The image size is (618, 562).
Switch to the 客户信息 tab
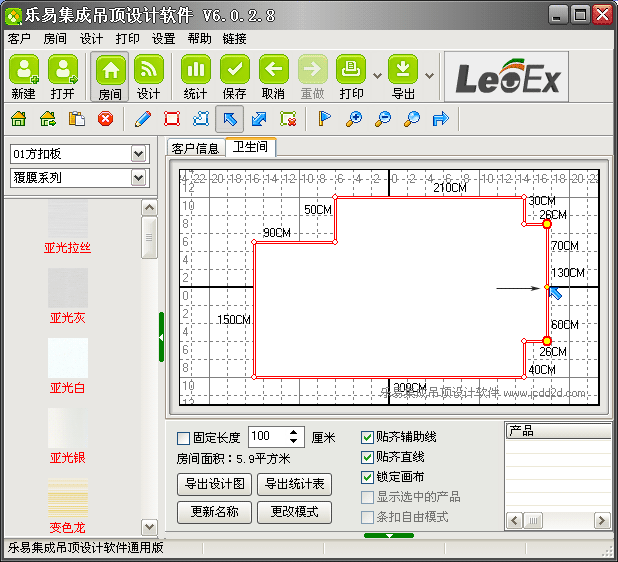pyautogui.click(x=195, y=148)
